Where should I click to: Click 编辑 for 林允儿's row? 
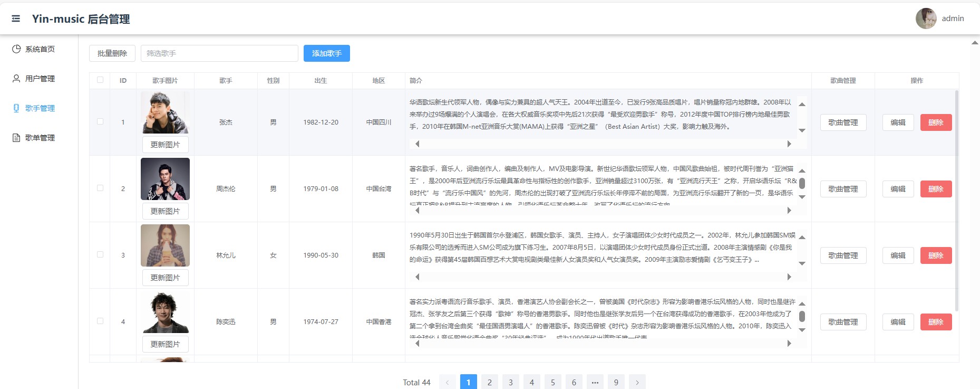coord(898,255)
